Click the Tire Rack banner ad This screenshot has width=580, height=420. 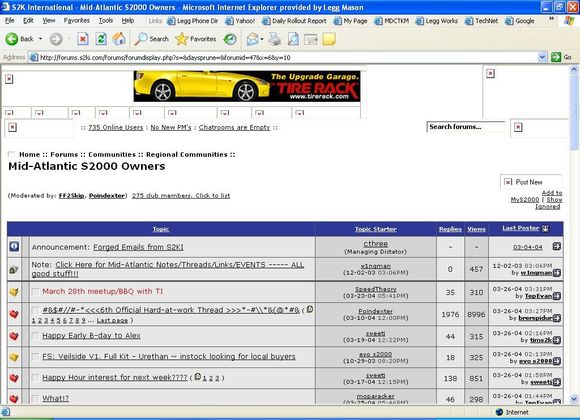[x=247, y=86]
